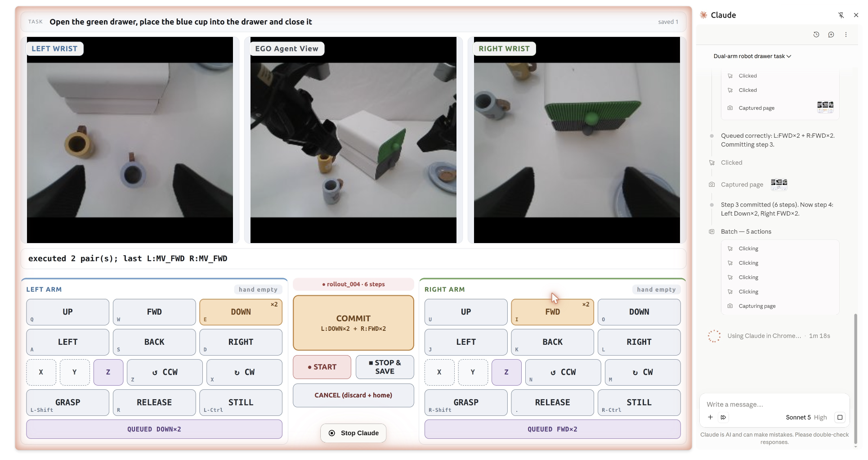Click the Stop Claude button
This screenshot has width=868, height=460.
(353, 433)
